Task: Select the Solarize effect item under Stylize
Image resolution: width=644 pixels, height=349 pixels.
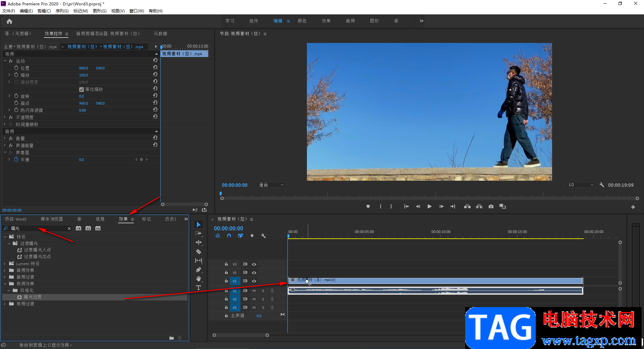Action: (x=33, y=297)
